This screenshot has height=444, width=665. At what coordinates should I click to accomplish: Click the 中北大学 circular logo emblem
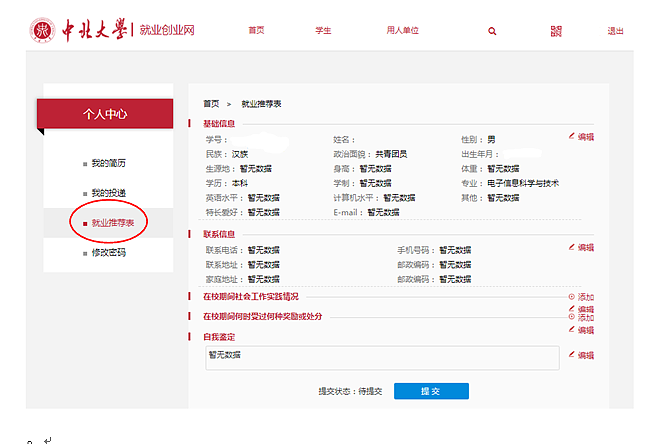pos(42,30)
